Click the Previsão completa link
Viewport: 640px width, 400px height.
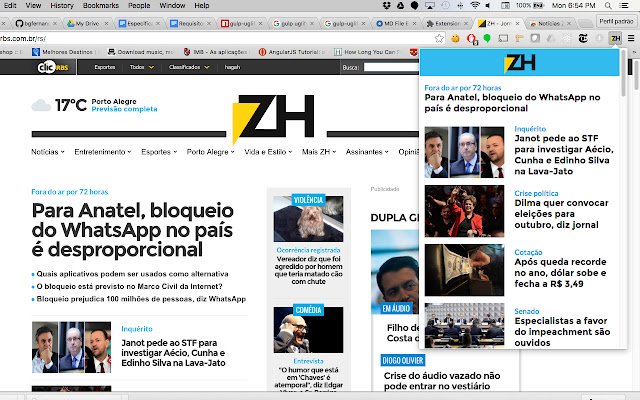pyautogui.click(x=124, y=109)
